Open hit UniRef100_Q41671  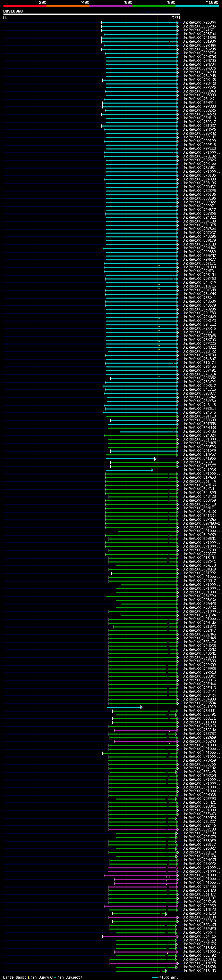click(199, 30)
